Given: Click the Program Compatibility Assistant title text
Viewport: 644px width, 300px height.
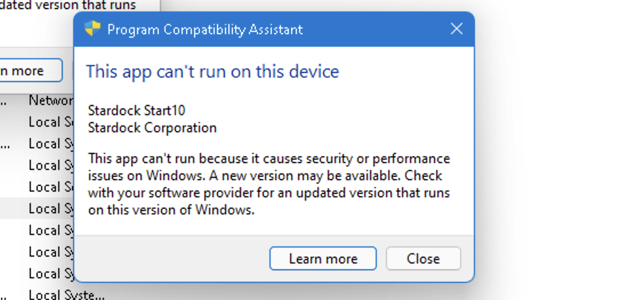Looking at the screenshot, I should pyautogui.click(x=205, y=30).
